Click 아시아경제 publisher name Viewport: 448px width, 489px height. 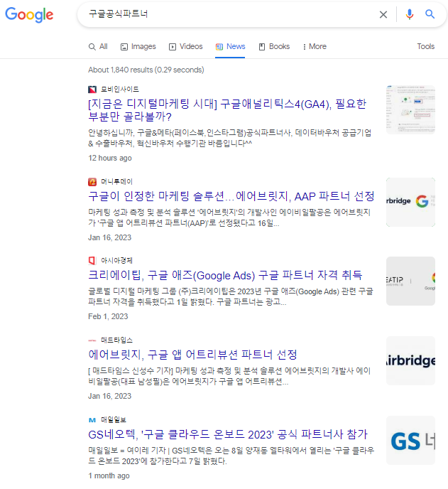tap(117, 260)
